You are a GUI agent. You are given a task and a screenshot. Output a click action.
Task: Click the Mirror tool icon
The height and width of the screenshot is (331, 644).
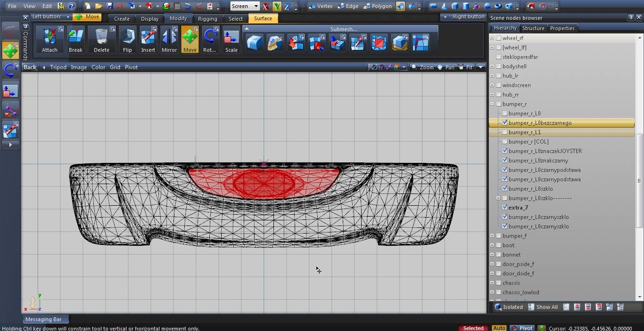tap(169, 40)
